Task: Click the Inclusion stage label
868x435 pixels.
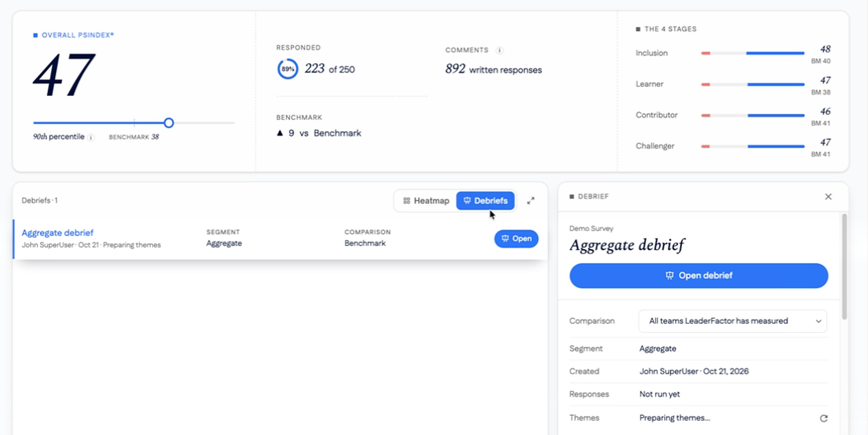Action: (x=651, y=53)
